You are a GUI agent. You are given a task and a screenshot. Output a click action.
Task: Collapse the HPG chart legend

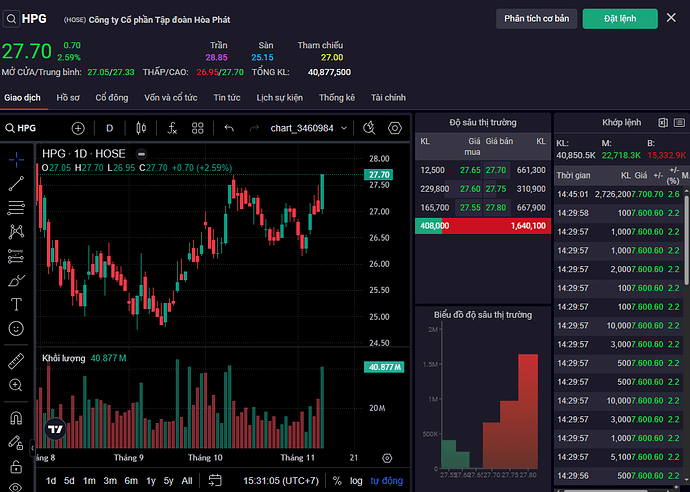pos(142,153)
